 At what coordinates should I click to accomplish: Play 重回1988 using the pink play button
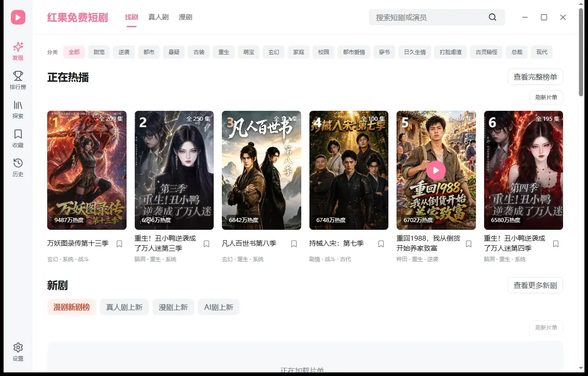click(x=436, y=170)
